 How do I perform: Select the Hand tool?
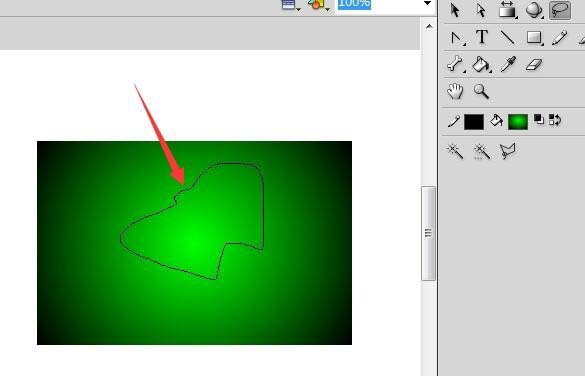pos(455,91)
